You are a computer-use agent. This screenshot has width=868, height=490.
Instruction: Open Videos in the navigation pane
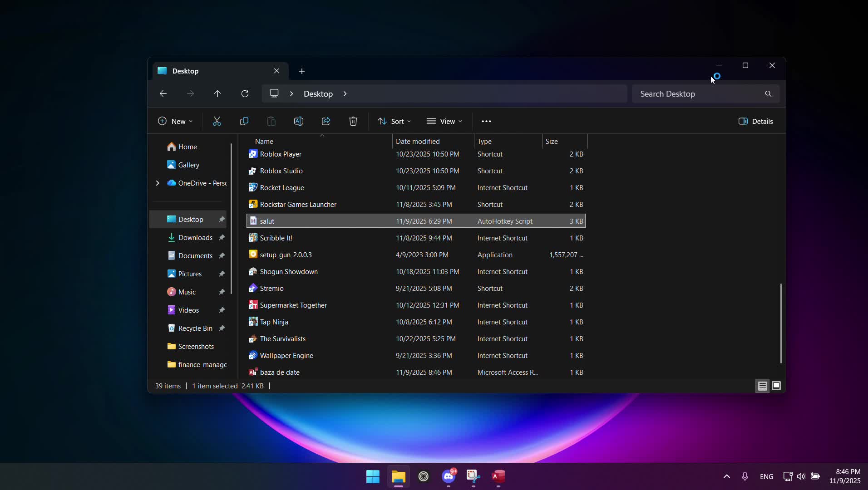tap(188, 310)
